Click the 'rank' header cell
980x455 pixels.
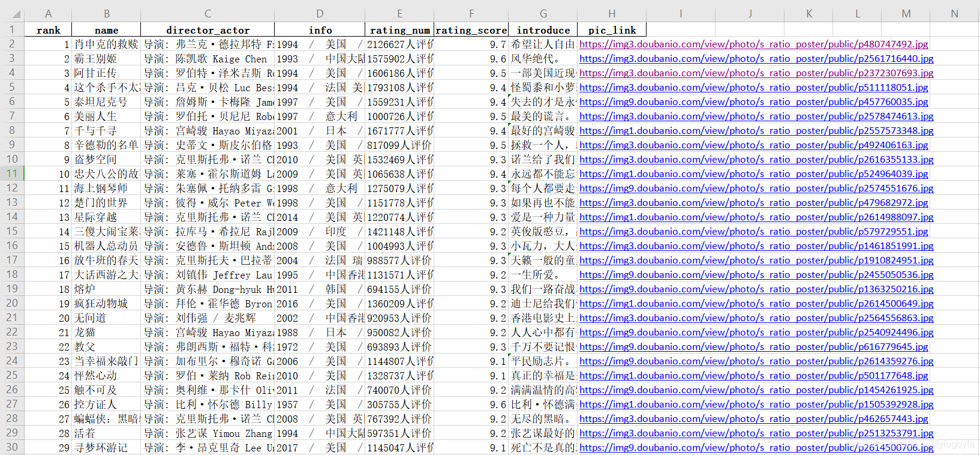[48, 30]
